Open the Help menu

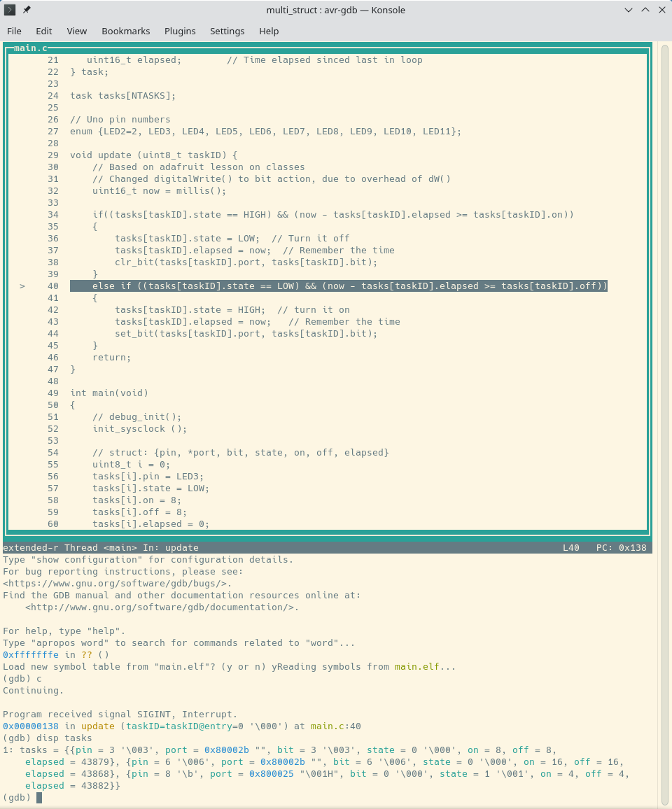pyautogui.click(x=269, y=31)
